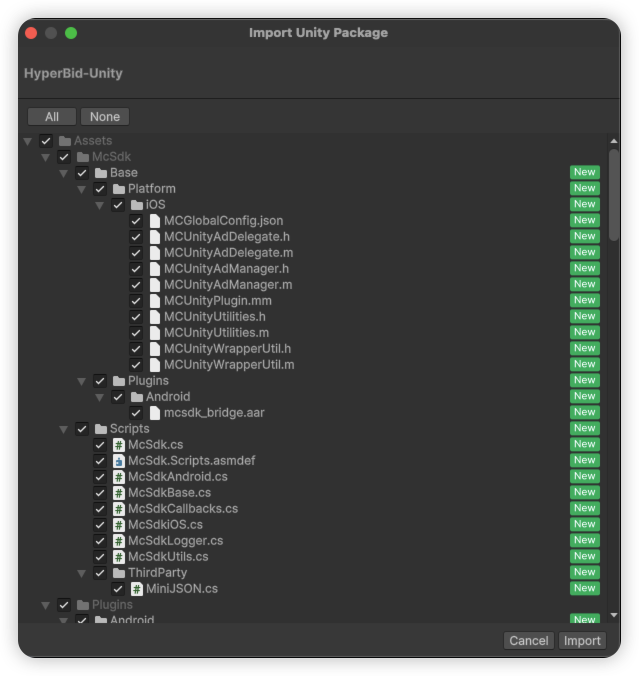This screenshot has width=639, height=676.
Task: Collapse the Scripts folder tree
Action: click(x=64, y=429)
